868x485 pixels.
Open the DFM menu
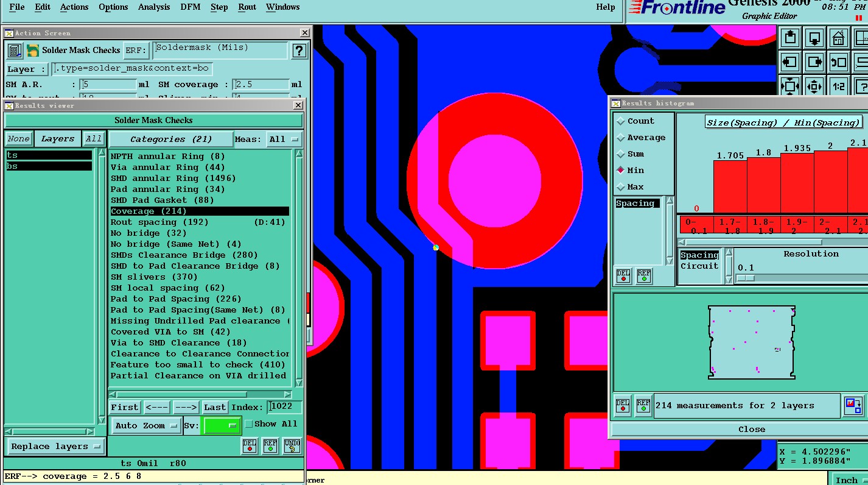coord(191,7)
